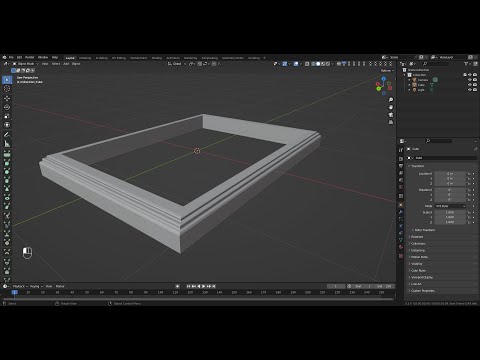
Task: Open the World properties tab
Action: pyautogui.click(x=401, y=187)
